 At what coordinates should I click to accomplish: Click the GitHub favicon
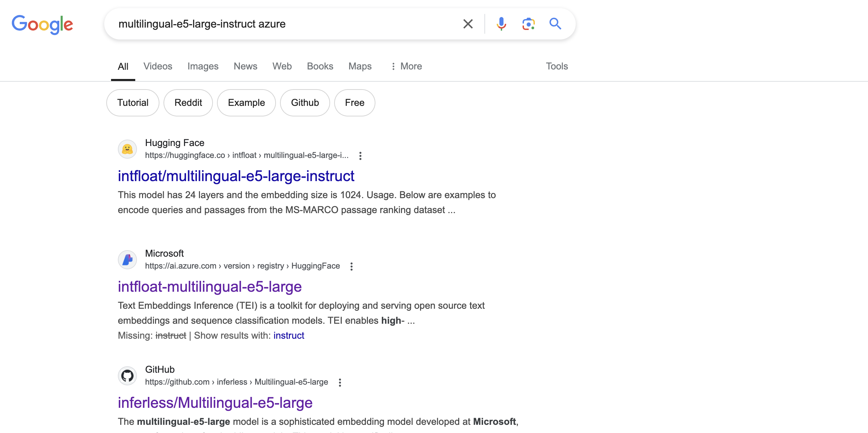(x=127, y=376)
